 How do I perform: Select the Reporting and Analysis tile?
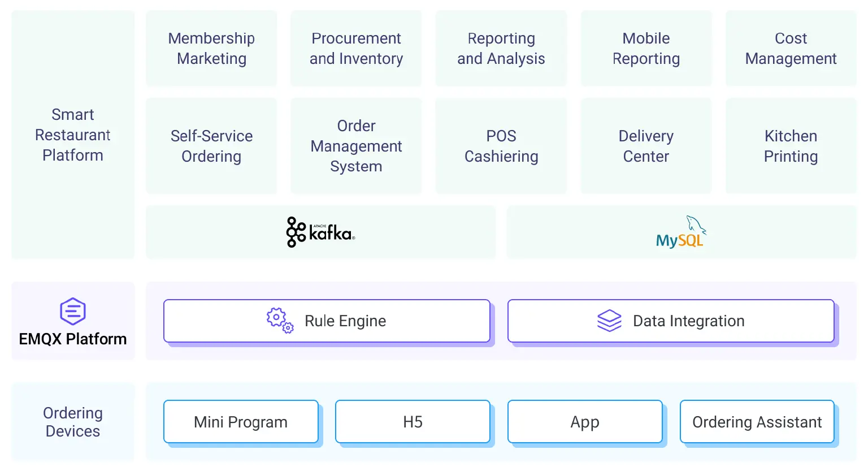pos(501,49)
